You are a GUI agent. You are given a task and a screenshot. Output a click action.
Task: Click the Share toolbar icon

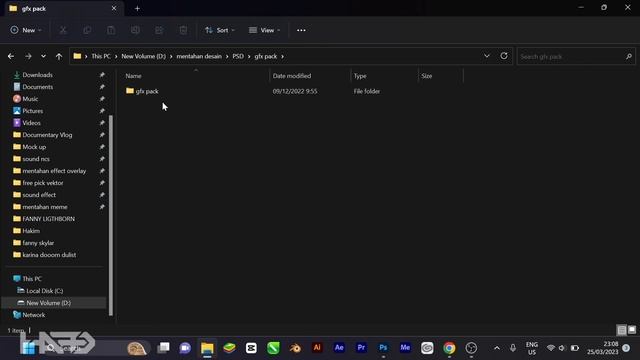pyautogui.click(x=159, y=30)
